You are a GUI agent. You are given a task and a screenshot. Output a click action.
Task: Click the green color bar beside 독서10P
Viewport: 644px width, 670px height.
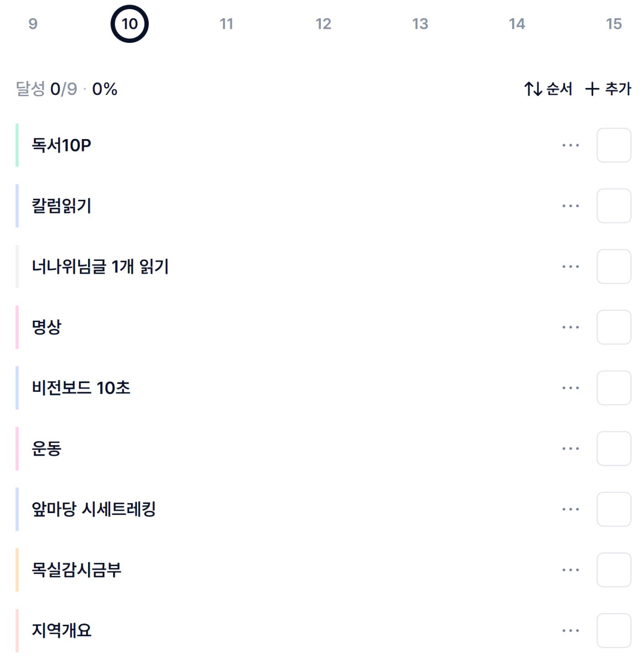point(17,145)
